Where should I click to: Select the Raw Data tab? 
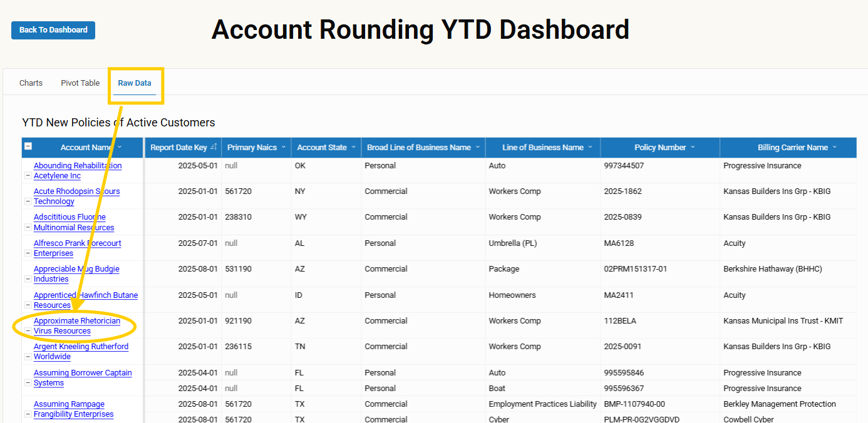click(135, 83)
